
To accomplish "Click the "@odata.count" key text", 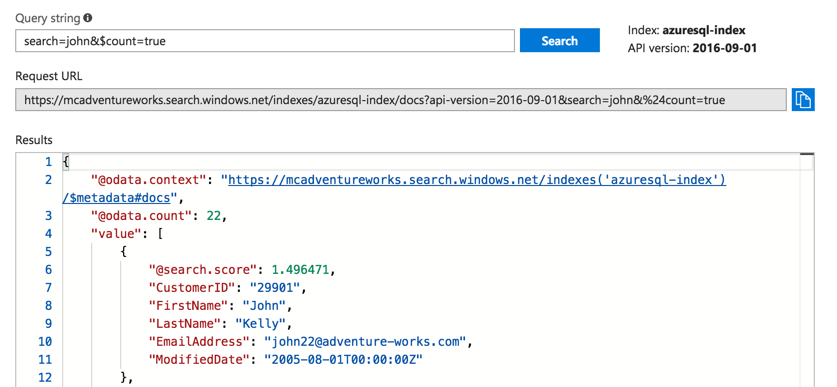I will coord(142,216).
